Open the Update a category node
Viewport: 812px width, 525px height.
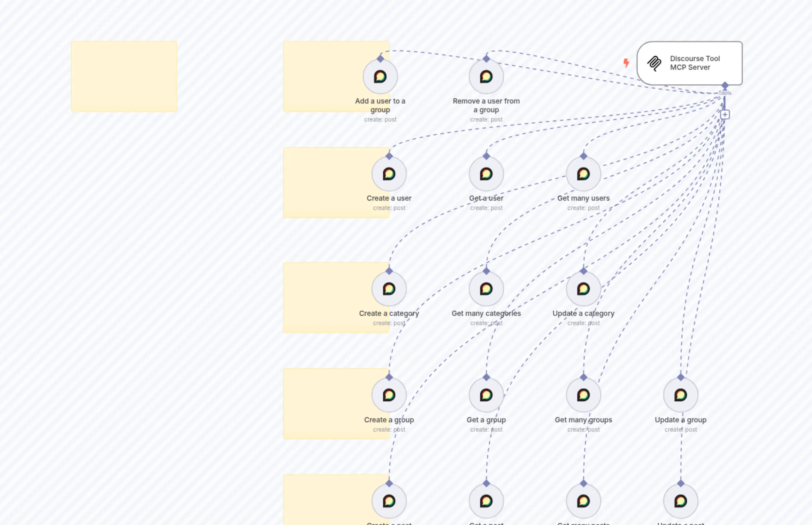[583, 289]
